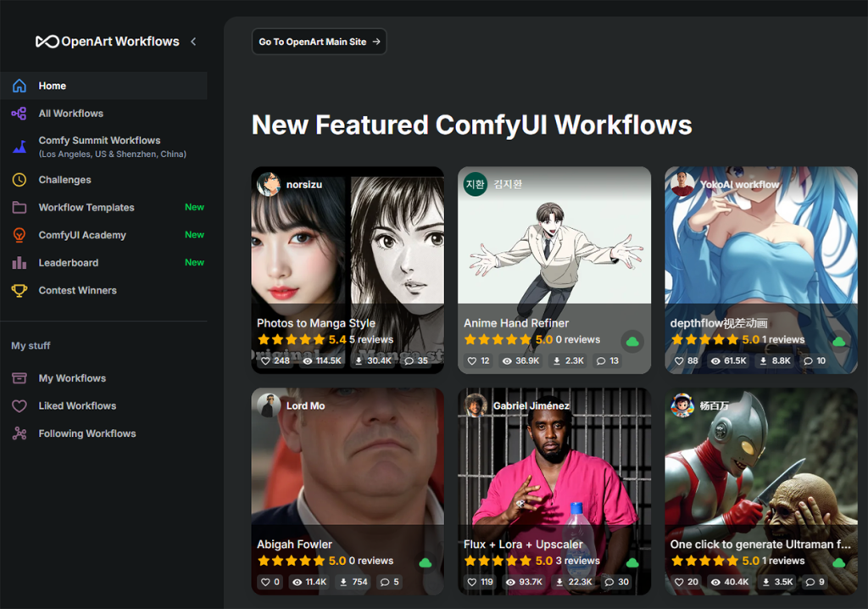
Task: Click the Leaderboard bar chart icon
Action: coord(19,263)
